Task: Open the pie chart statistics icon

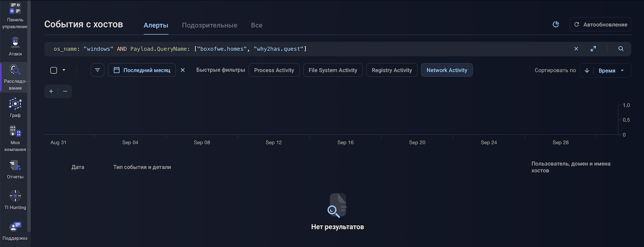Action: [x=556, y=24]
